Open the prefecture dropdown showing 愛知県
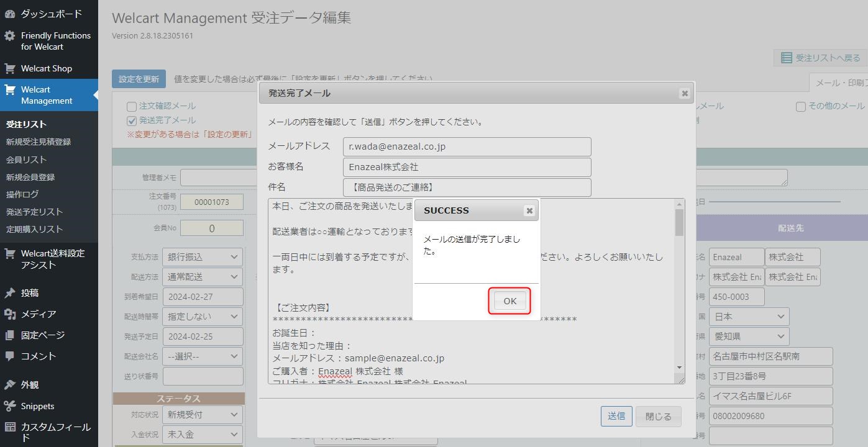868x447 pixels. coord(749,336)
